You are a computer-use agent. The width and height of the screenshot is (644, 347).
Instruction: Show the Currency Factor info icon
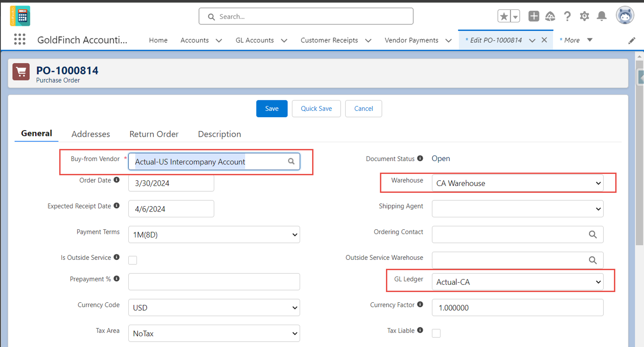(x=420, y=305)
